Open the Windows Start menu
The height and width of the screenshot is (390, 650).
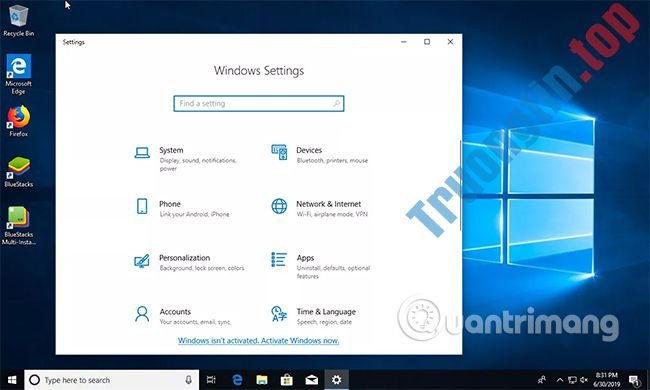coord(12,380)
